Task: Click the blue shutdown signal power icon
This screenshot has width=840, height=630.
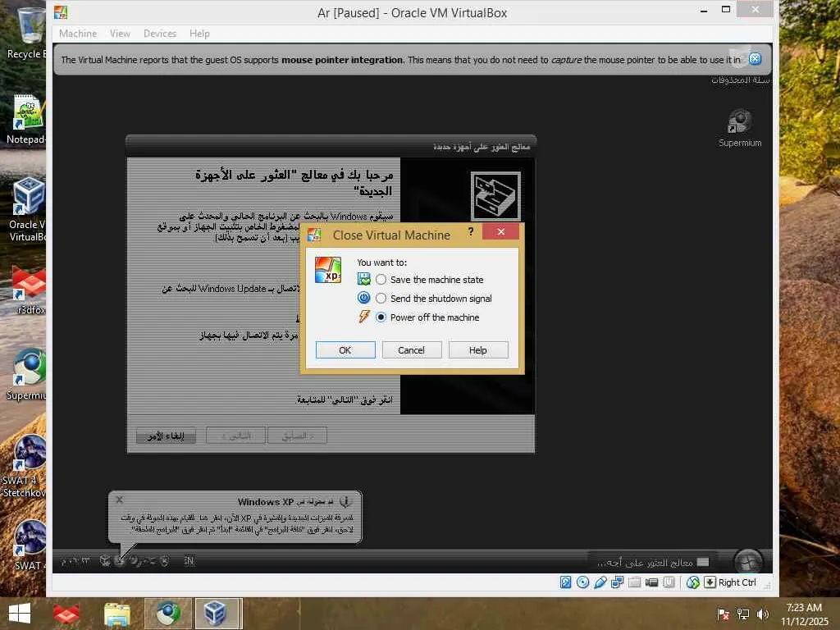Action: point(363,298)
